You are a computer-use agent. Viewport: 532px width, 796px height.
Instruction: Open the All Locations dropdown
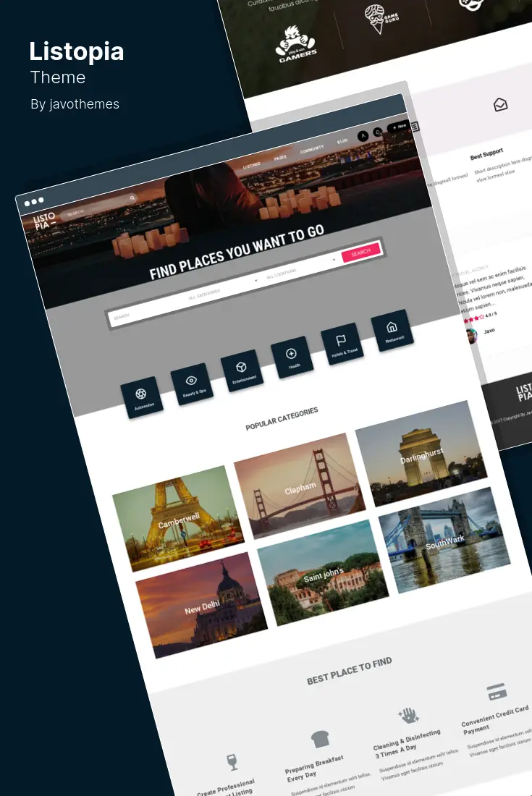pyautogui.click(x=300, y=268)
